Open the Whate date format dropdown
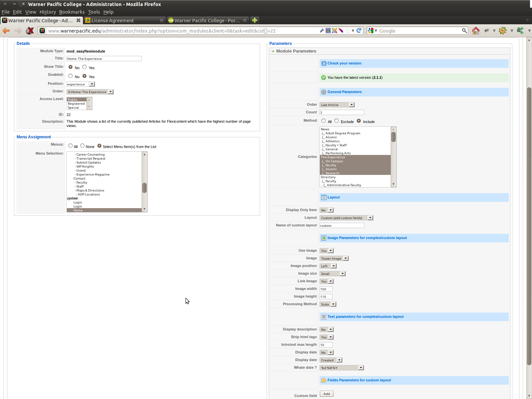 pyautogui.click(x=342, y=368)
